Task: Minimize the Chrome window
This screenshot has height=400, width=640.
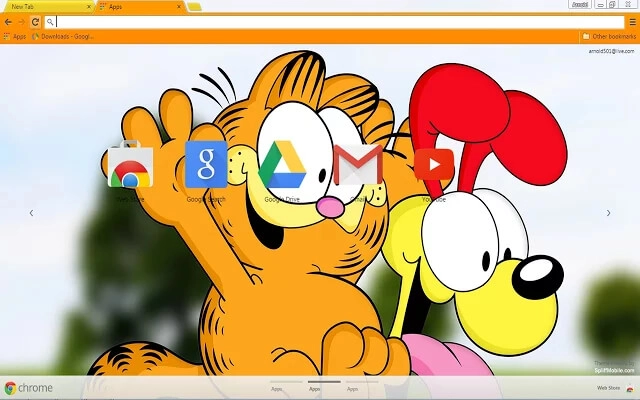Action: (x=600, y=4)
